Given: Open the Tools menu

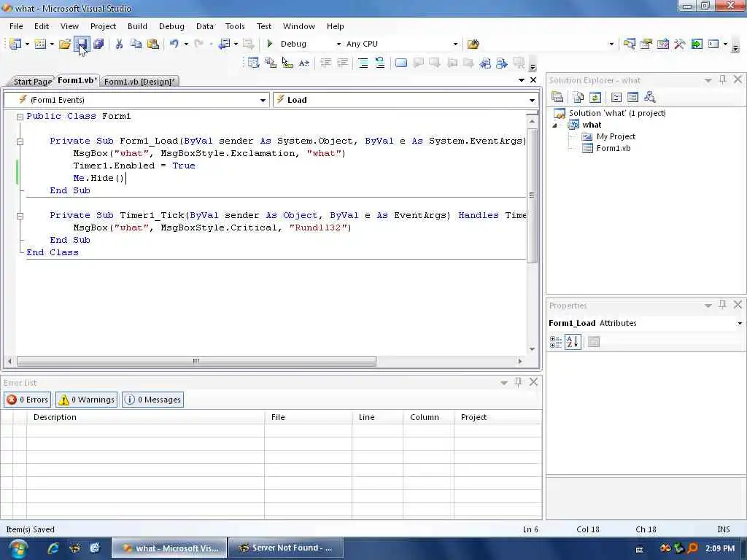Looking at the screenshot, I should click(x=235, y=26).
